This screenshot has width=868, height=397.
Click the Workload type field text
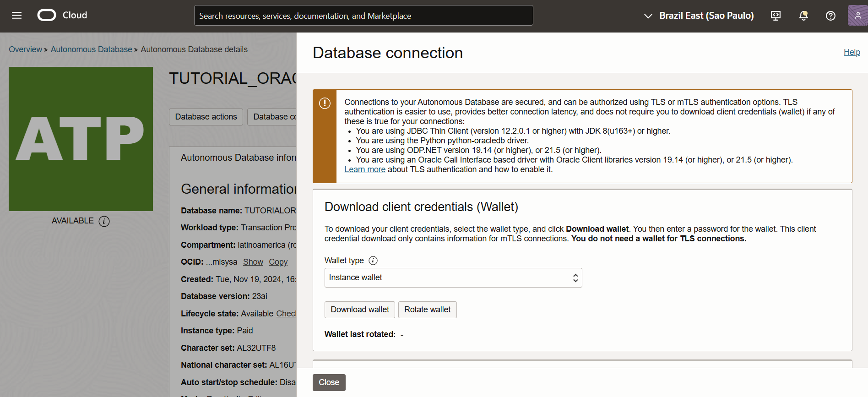pyautogui.click(x=239, y=228)
